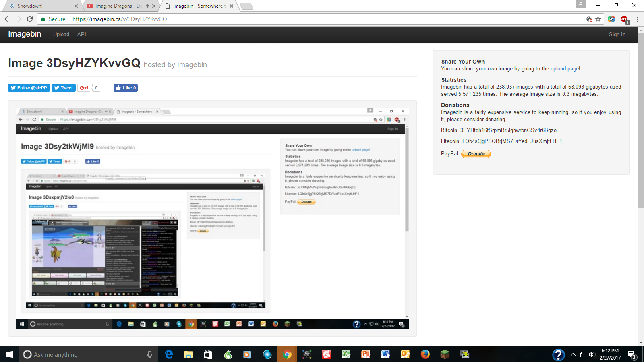Open Outlook from the taskbar
644x362 pixels.
tap(405, 354)
